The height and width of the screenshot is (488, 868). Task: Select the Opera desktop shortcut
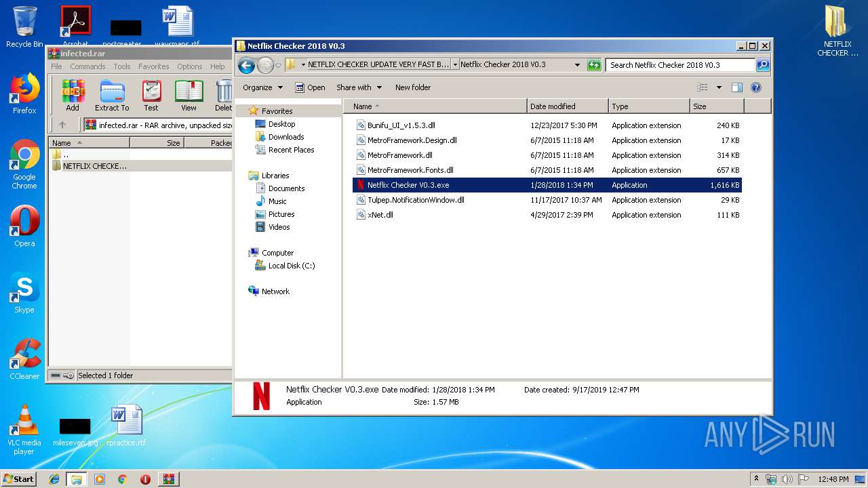click(24, 226)
